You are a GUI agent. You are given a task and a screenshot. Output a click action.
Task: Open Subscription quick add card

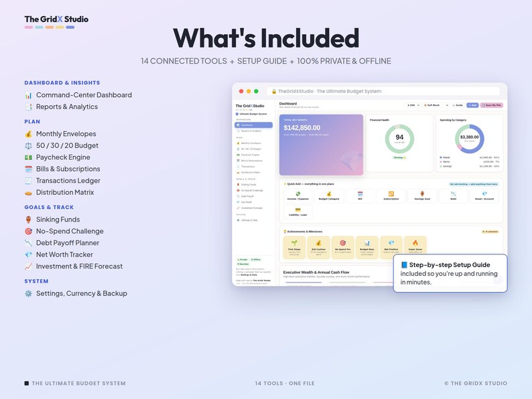pos(391,196)
